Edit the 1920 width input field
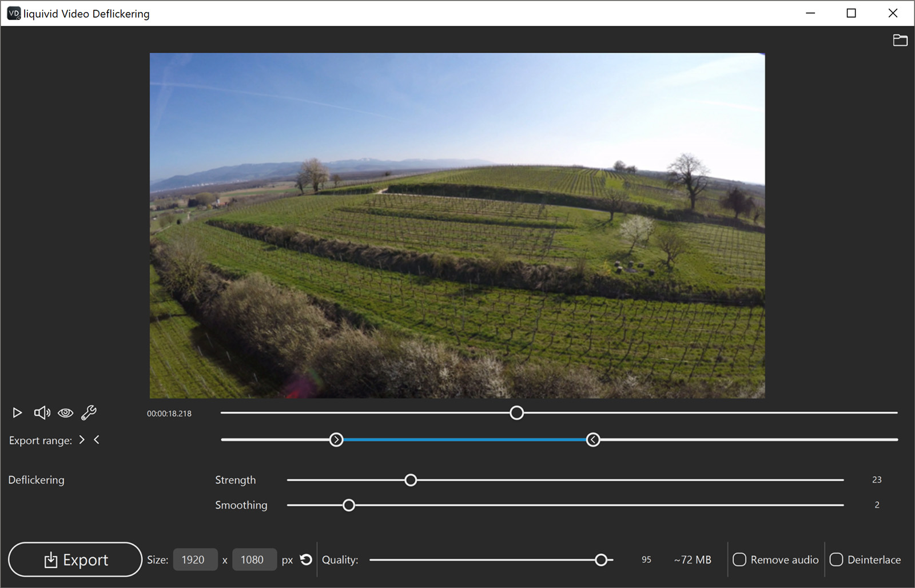Viewport: 915px width, 588px height. (x=195, y=559)
